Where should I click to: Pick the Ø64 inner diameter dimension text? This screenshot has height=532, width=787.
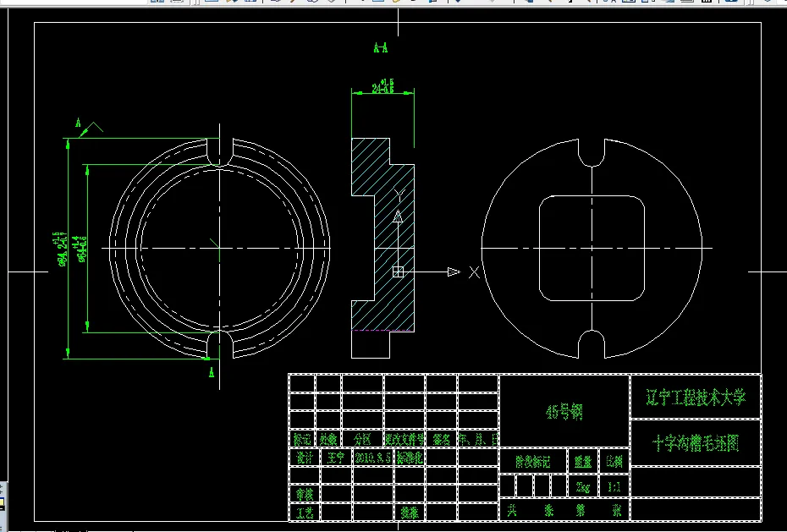pos(80,249)
